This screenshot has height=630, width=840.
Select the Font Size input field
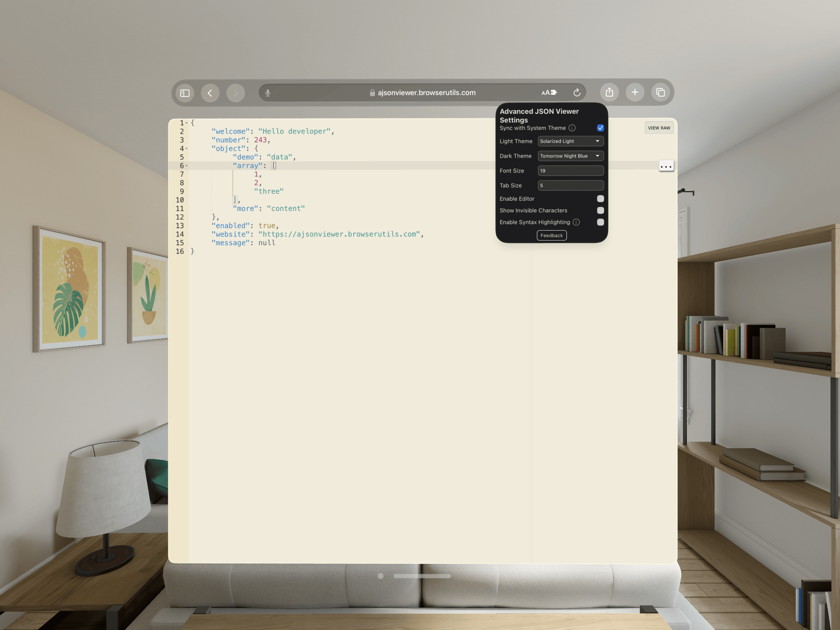coord(570,171)
